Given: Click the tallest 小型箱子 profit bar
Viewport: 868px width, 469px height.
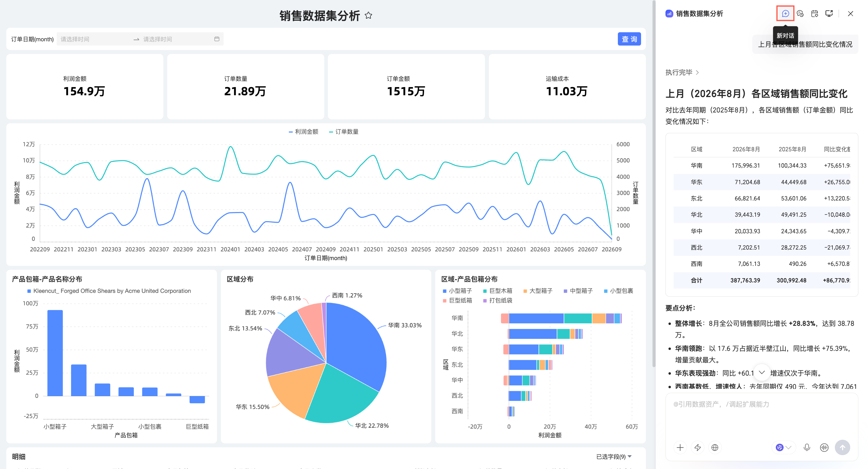Looking at the screenshot, I should (55, 353).
